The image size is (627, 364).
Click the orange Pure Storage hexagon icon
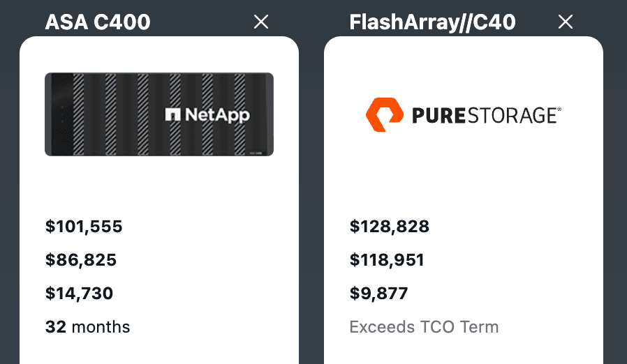click(385, 114)
